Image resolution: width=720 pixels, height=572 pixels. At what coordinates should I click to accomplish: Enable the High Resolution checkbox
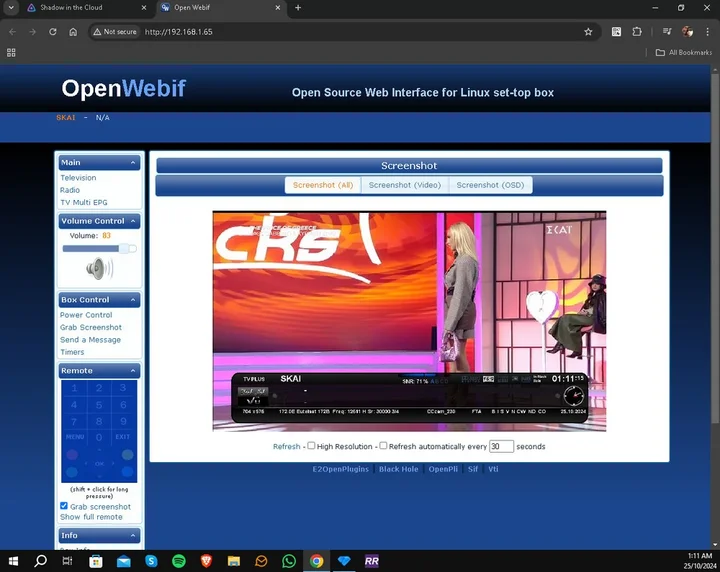tap(312, 446)
